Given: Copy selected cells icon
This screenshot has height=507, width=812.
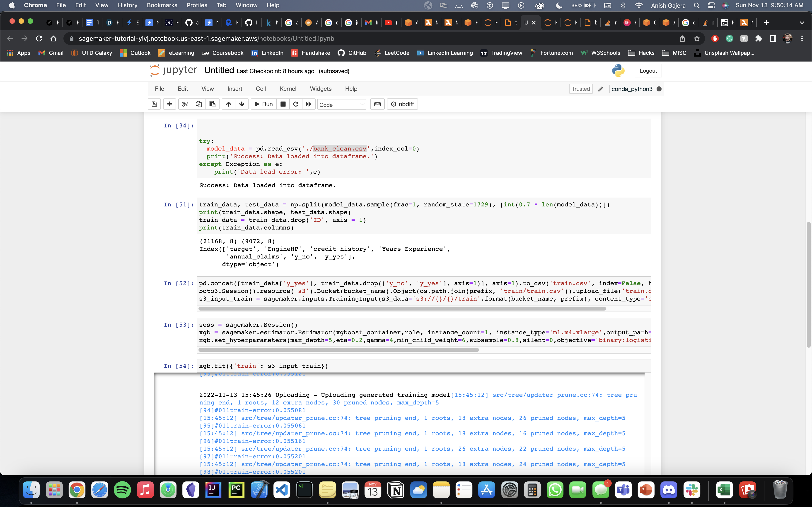Looking at the screenshot, I should click(199, 104).
